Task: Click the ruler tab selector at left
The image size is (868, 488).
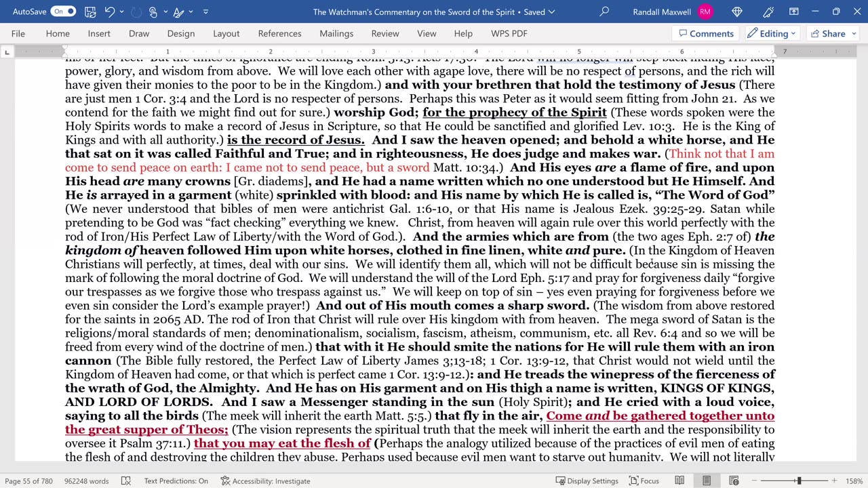Action: pos(7,52)
